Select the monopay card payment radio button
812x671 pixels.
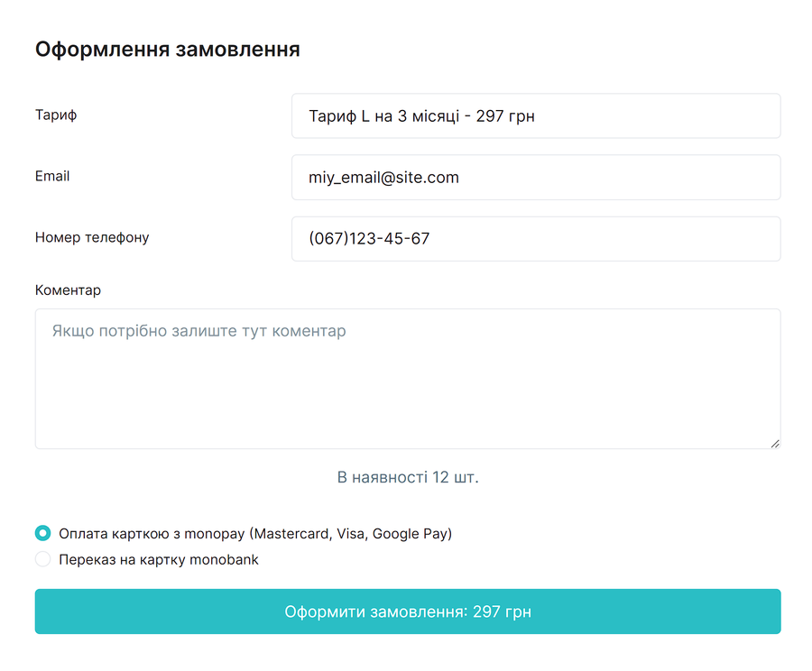tap(42, 533)
